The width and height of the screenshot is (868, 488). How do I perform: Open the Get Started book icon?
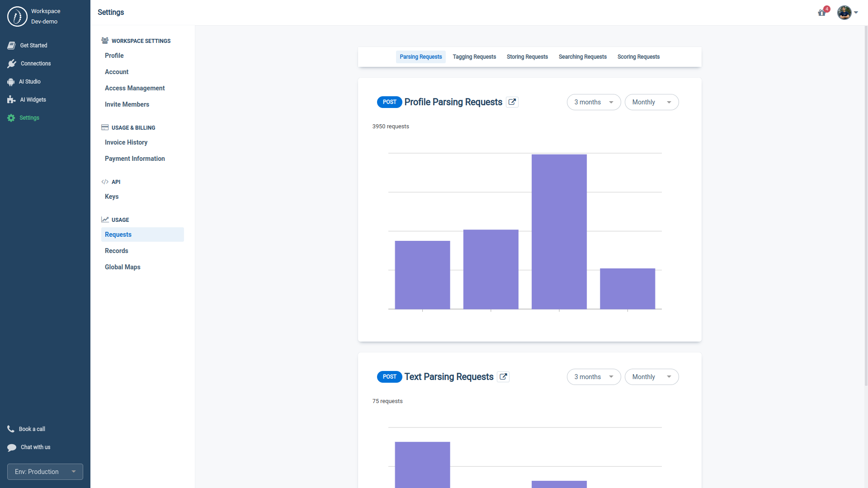coord(11,45)
